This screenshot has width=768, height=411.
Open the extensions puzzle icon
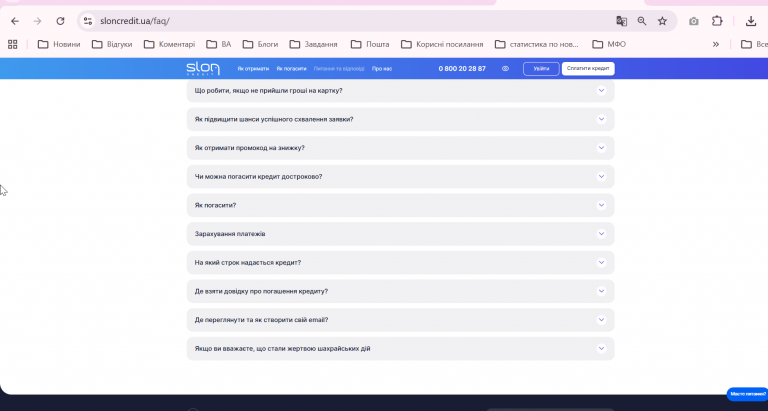(x=717, y=21)
